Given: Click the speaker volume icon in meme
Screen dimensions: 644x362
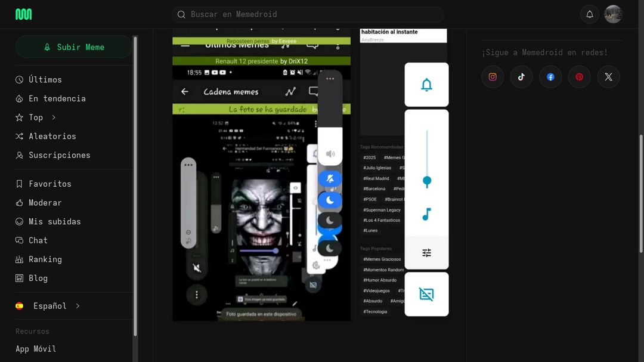Looking at the screenshot, I should coord(330,154).
